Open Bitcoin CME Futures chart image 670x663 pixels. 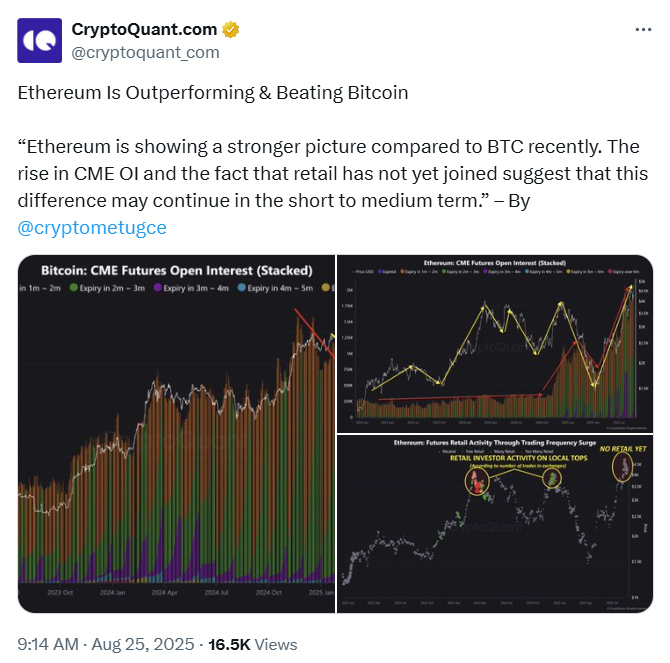(176, 434)
